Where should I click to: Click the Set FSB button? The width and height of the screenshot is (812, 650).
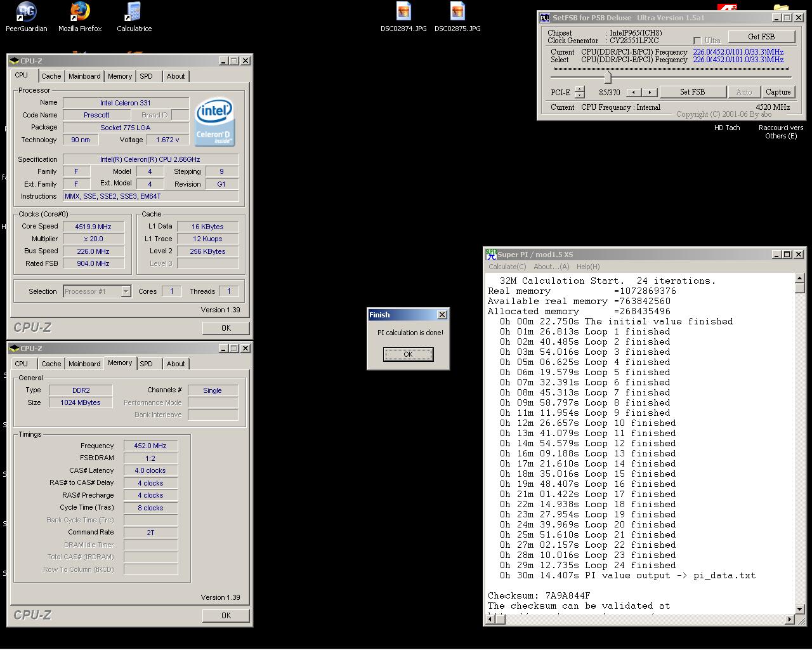click(692, 92)
